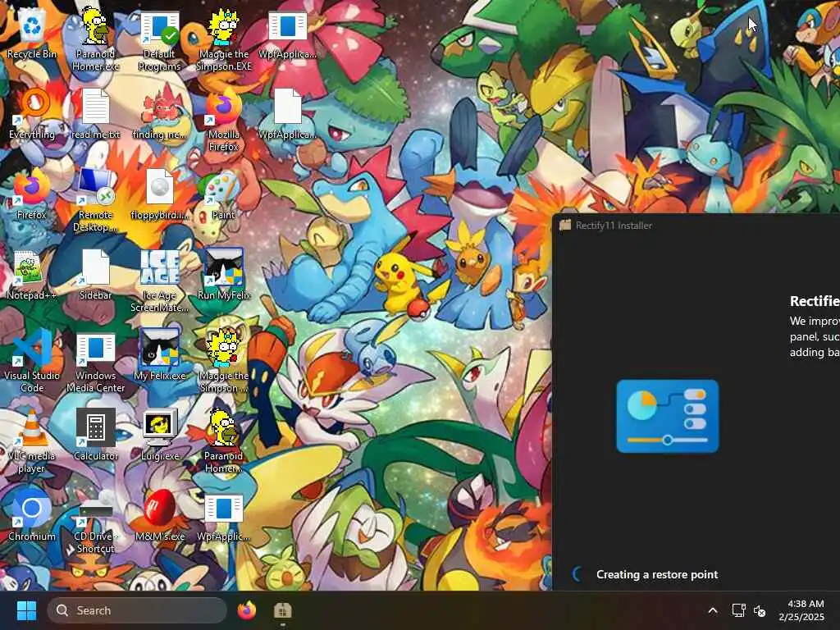The height and width of the screenshot is (630, 840).
Task: Select Maggie the Simpson.EXE icon in top row
Action: 224,39
